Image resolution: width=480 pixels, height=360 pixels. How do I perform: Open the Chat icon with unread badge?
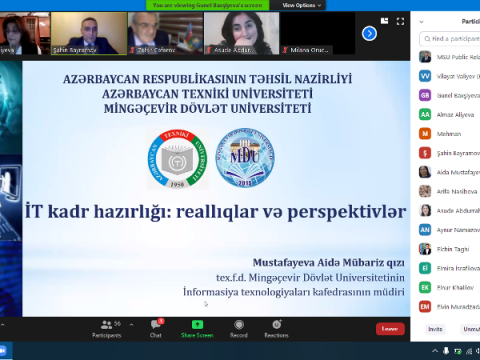(156, 324)
